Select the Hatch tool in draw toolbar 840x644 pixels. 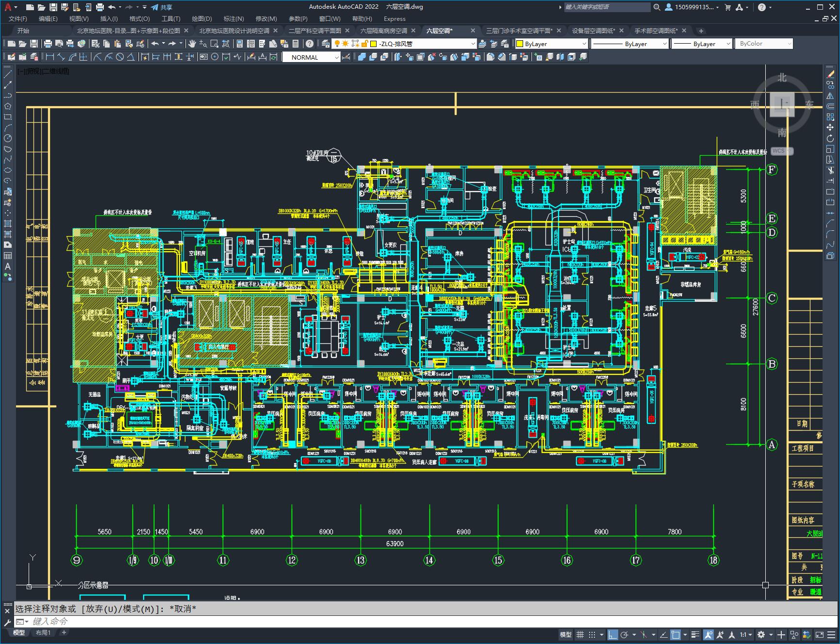(7, 224)
